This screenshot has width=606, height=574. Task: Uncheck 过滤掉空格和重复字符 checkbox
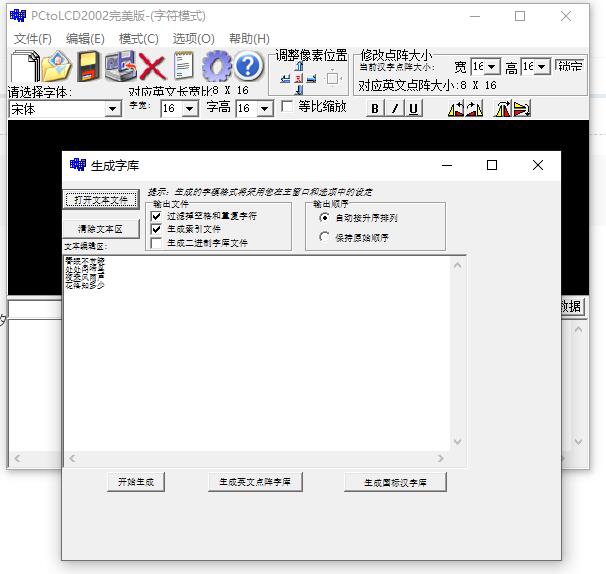coord(156,216)
